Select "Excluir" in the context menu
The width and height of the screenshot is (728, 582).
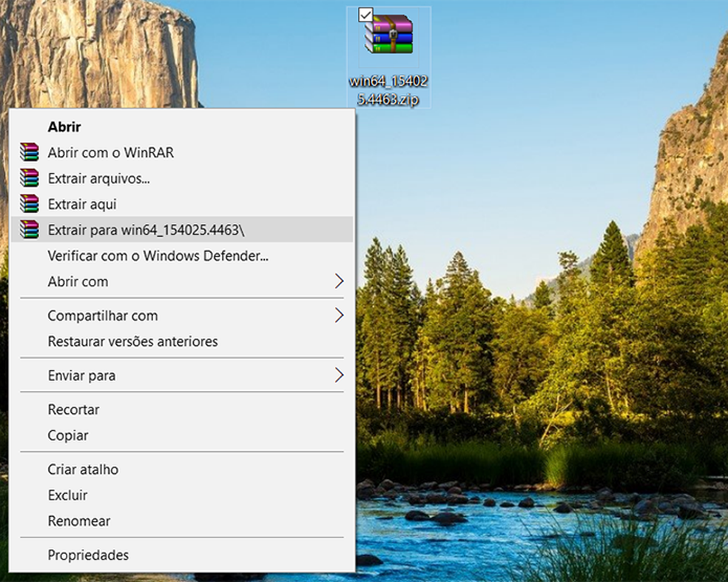click(181, 495)
